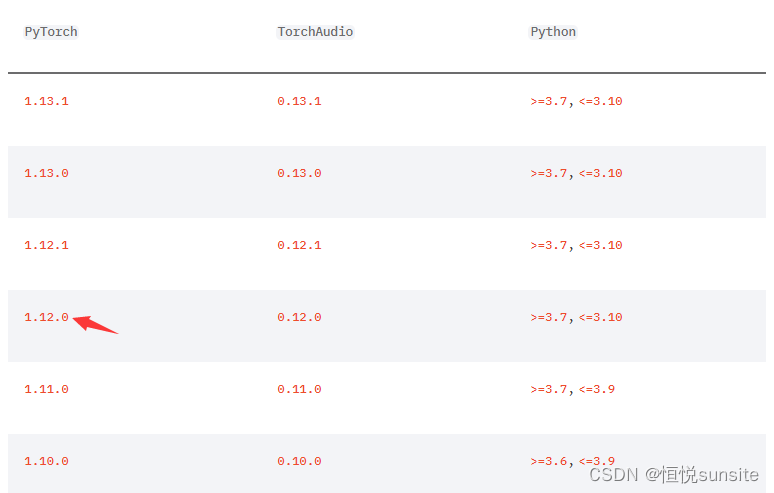Click the red arrow annotation
The height and width of the screenshot is (493, 774).
click(x=95, y=324)
